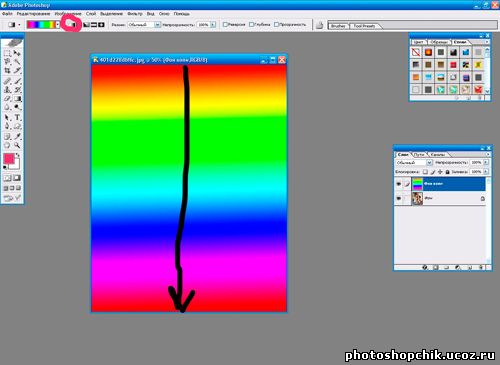Select the Zoom magnifier tool

tap(17, 145)
